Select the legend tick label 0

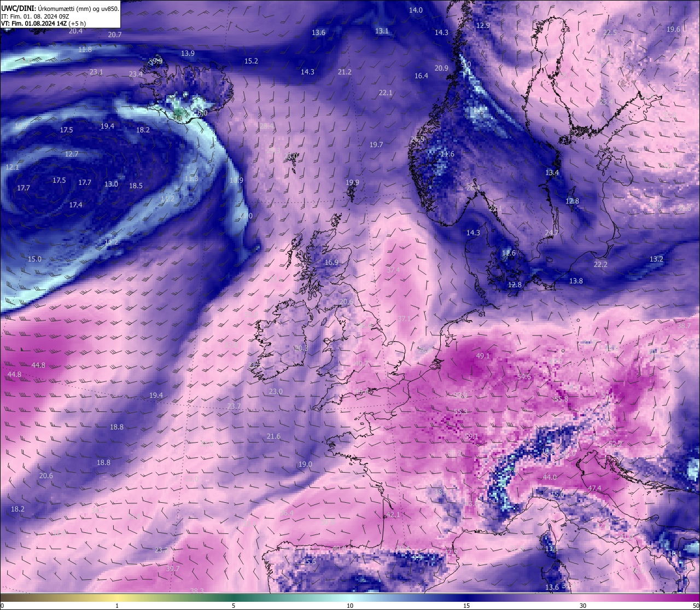point(2,606)
